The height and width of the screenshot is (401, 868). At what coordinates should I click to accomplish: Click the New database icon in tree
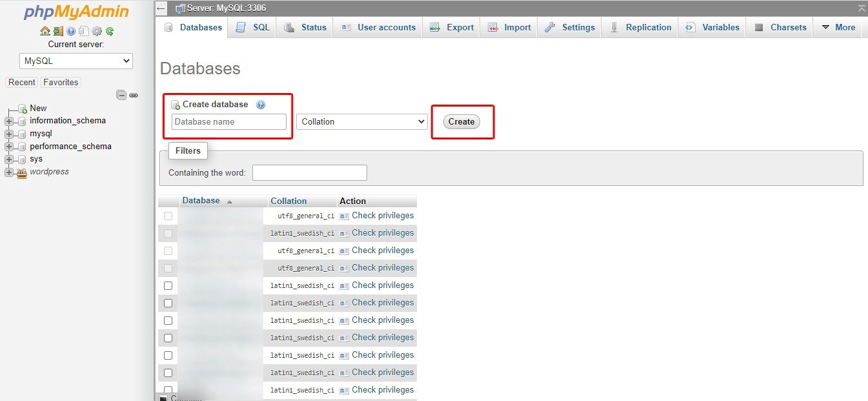pyautogui.click(x=22, y=108)
